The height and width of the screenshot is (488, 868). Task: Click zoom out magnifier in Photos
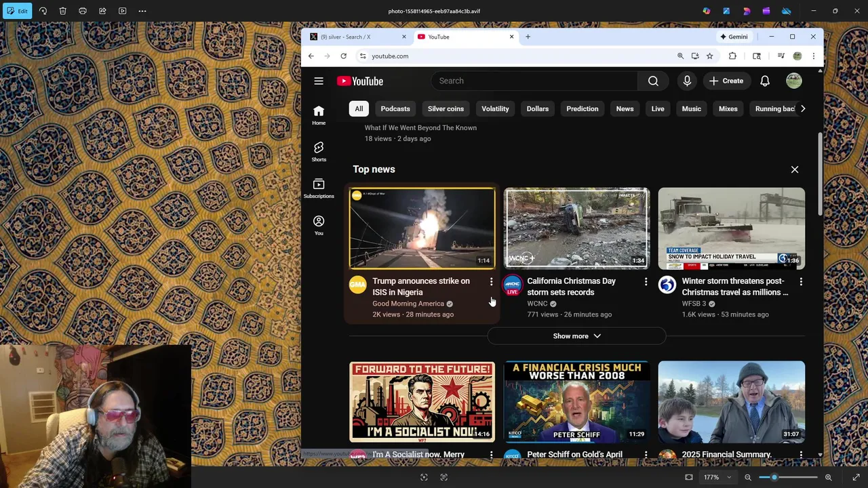(x=747, y=477)
